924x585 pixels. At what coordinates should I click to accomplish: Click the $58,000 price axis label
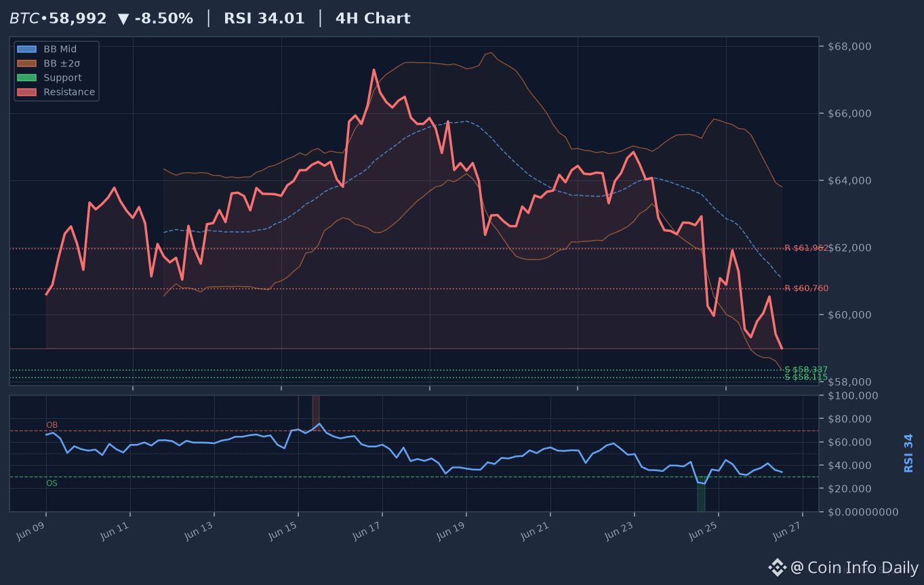849,382
